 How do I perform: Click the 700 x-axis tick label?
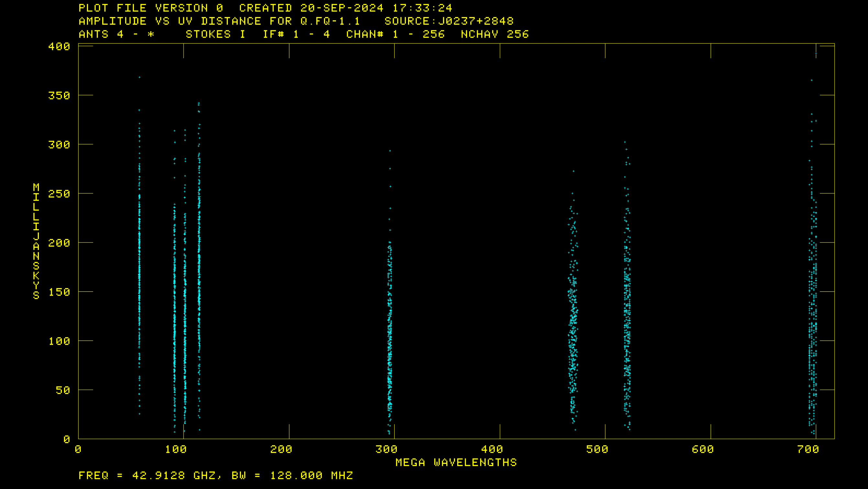[808, 449]
